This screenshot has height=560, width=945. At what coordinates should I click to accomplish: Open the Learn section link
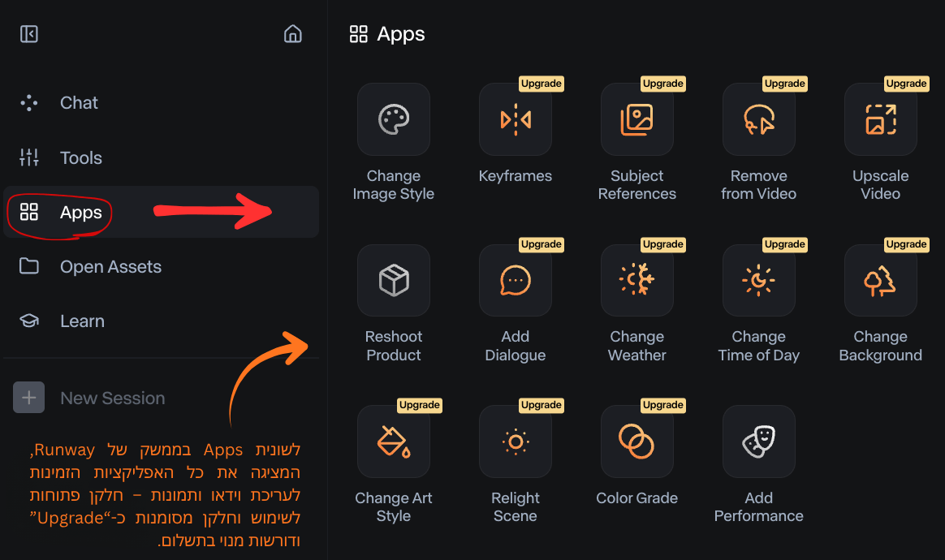[x=82, y=321]
